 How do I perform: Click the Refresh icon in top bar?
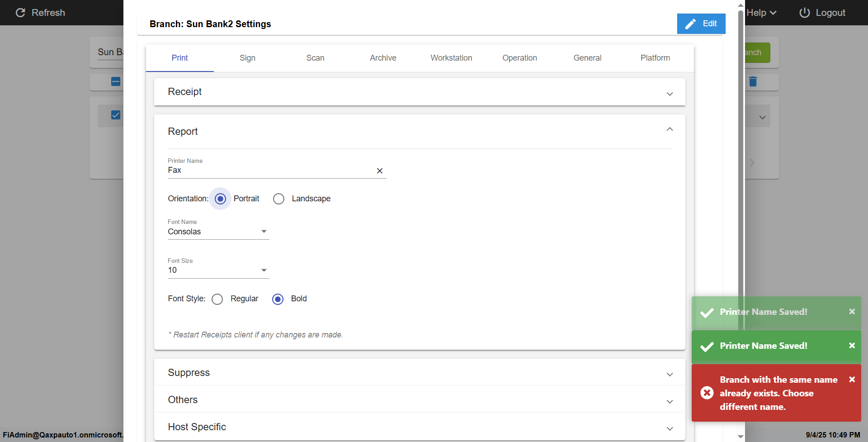20,13
